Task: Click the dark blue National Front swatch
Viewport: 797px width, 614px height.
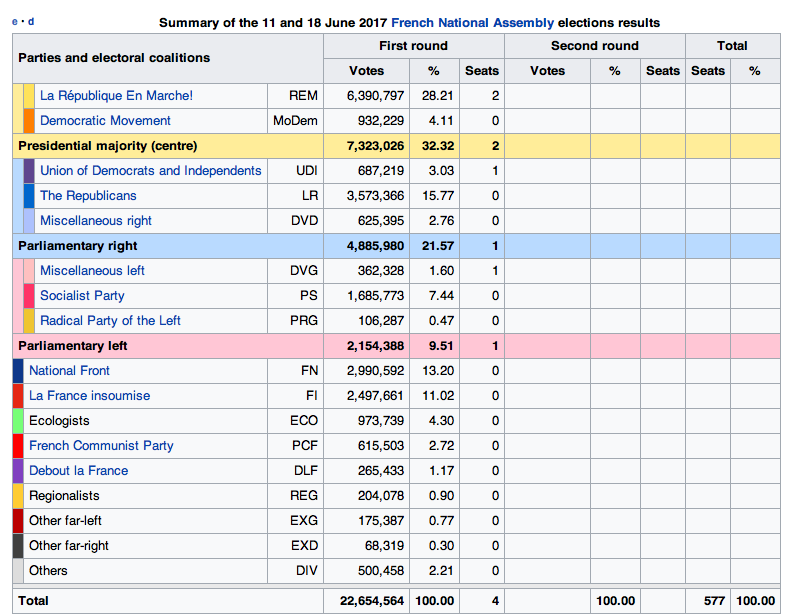Action: tap(18, 371)
